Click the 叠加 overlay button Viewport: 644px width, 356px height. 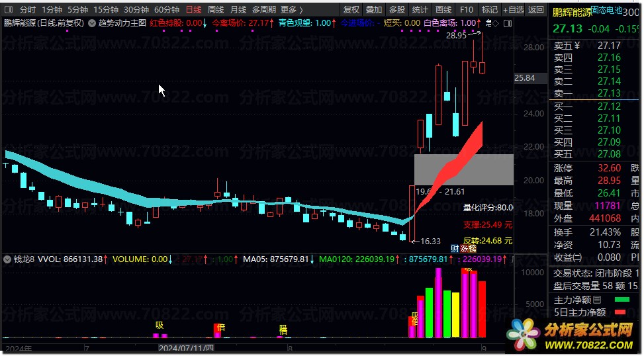tap(374, 9)
